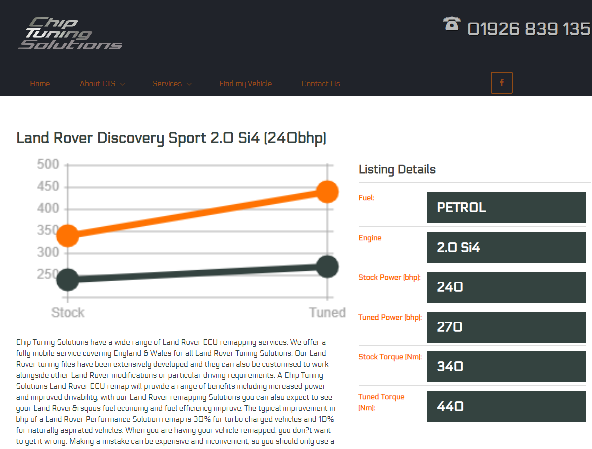Click the Stock Torque (Nm) label
This screenshot has width=592, height=449.
[x=390, y=356]
